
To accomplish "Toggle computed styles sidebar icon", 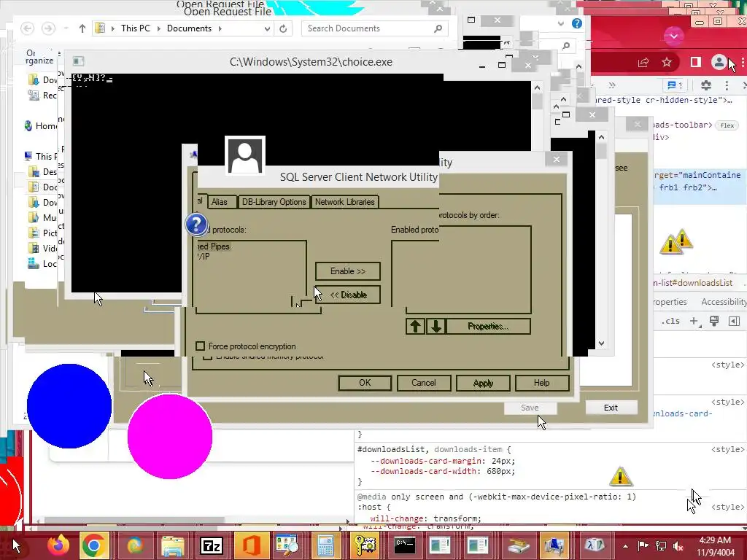I will [x=734, y=322].
